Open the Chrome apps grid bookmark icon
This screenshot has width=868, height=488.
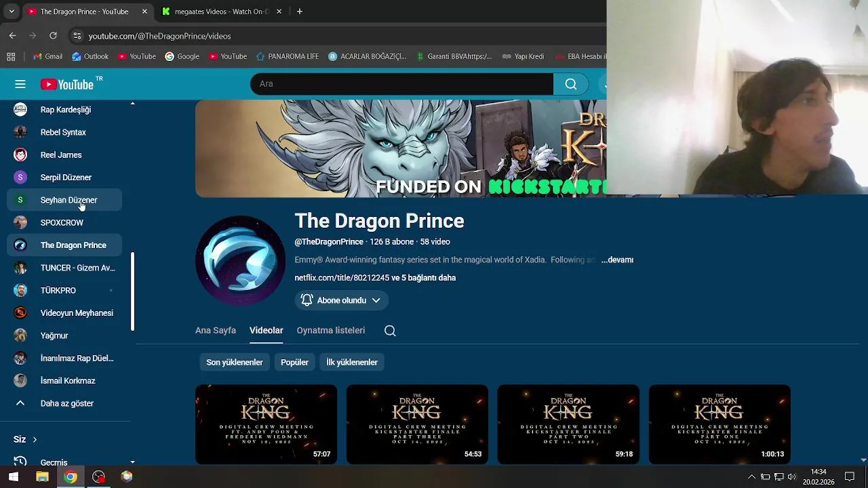coord(11,56)
